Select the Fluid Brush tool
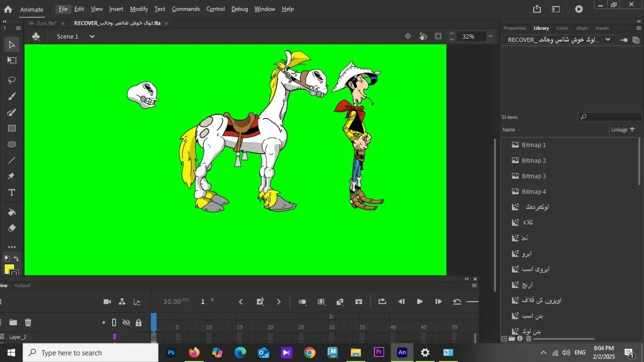The image size is (644, 362). (12, 96)
